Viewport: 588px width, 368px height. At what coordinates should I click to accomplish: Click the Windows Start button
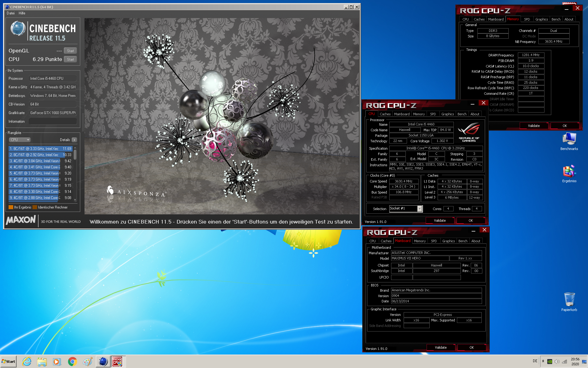point(9,362)
